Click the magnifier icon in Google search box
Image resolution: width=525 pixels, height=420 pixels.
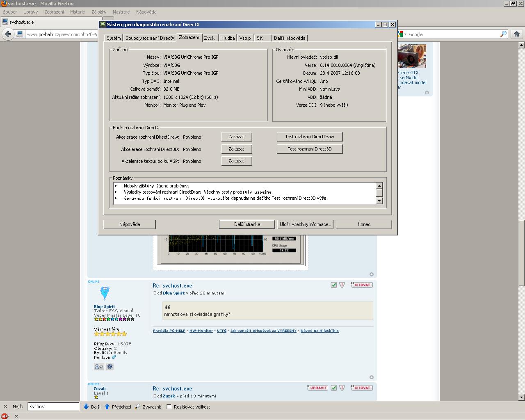point(503,34)
